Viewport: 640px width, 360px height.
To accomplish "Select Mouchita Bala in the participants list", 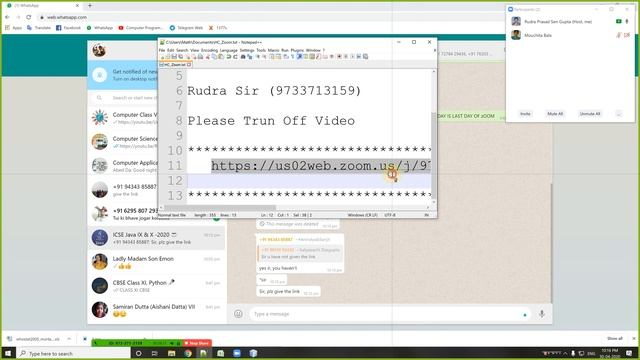I will 571,36.
